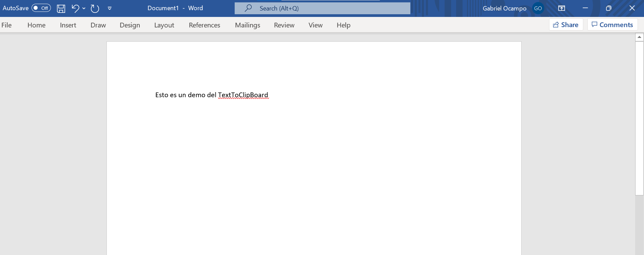Click the Ribbon Display Options icon

tap(562, 8)
